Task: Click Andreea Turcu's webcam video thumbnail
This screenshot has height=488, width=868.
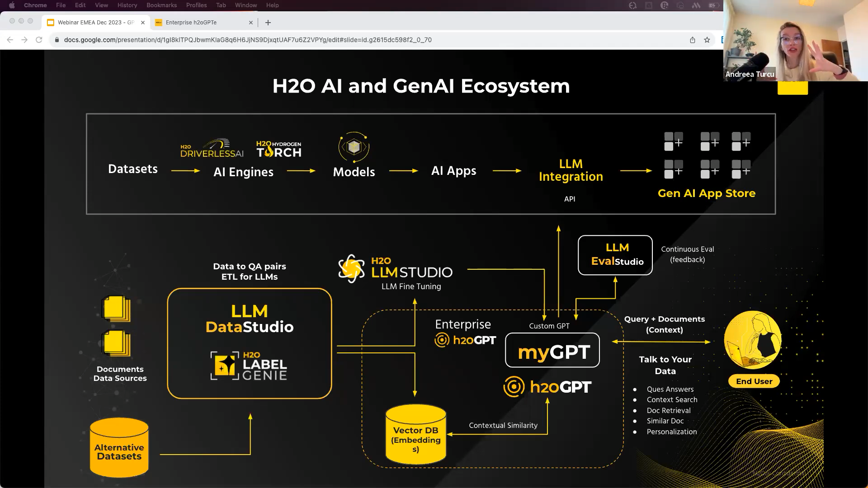Action: click(796, 41)
